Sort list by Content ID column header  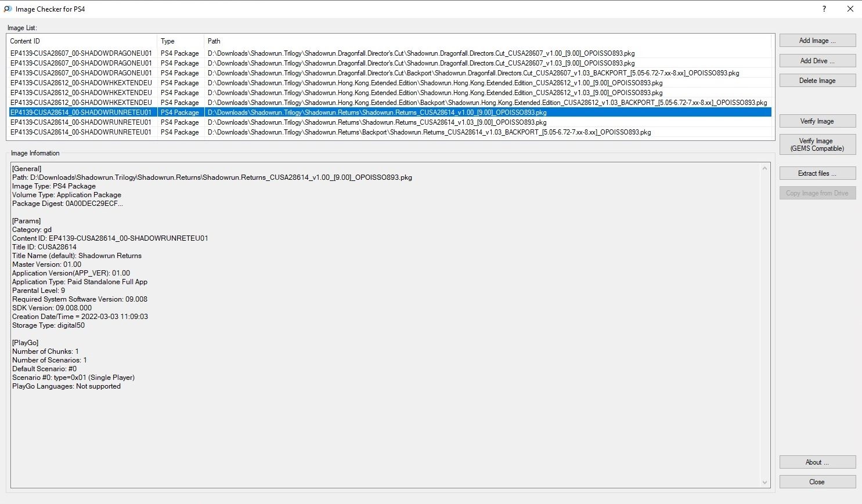click(x=82, y=41)
